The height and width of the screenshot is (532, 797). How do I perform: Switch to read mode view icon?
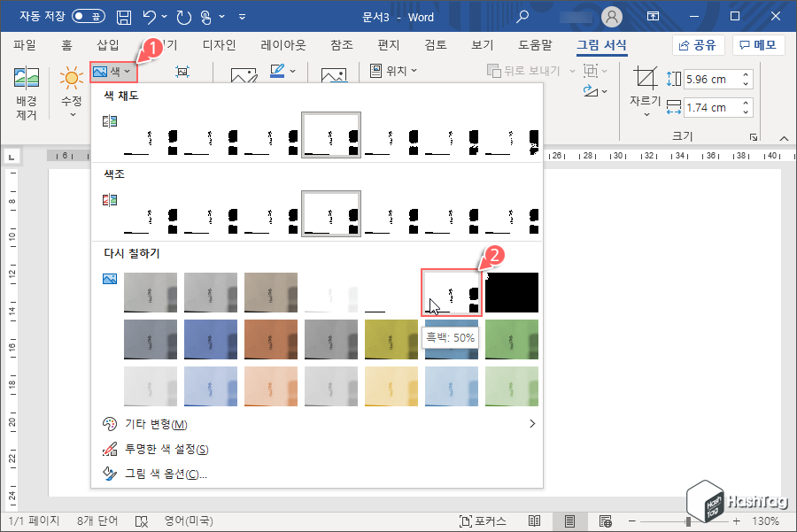click(x=534, y=521)
